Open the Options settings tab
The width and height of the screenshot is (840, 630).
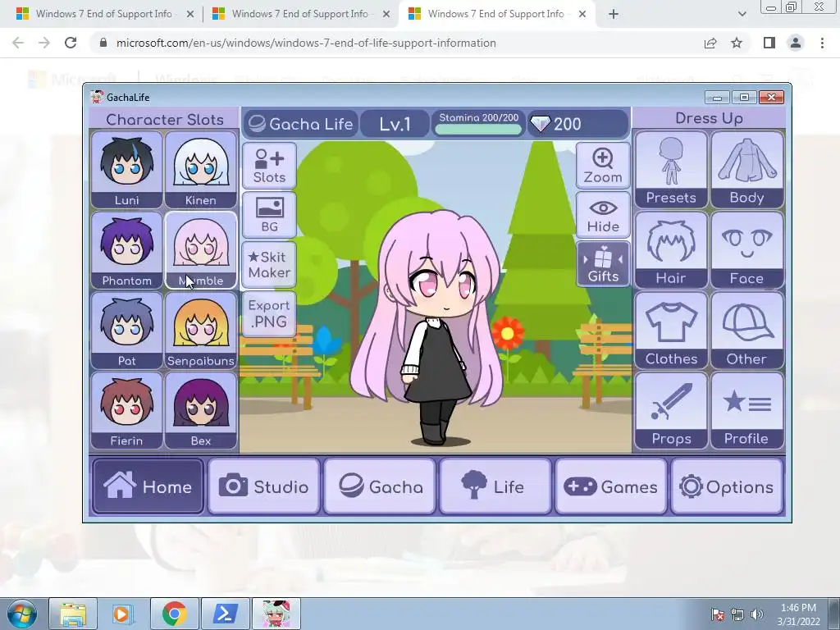point(727,486)
